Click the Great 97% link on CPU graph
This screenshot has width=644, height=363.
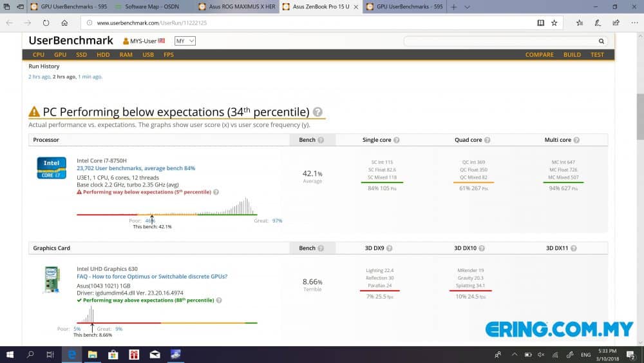[x=277, y=221]
